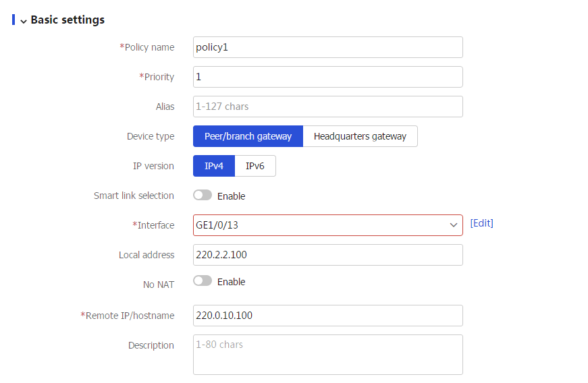588x383 pixels.
Task: Open the Interface dropdown showing GE1/0/13
Action: tap(327, 225)
